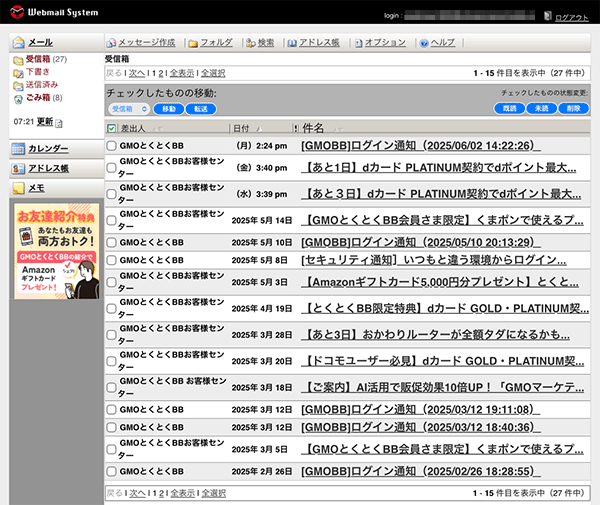Open 下書き folder
This screenshot has width=600, height=505.
pyautogui.click(x=38, y=72)
